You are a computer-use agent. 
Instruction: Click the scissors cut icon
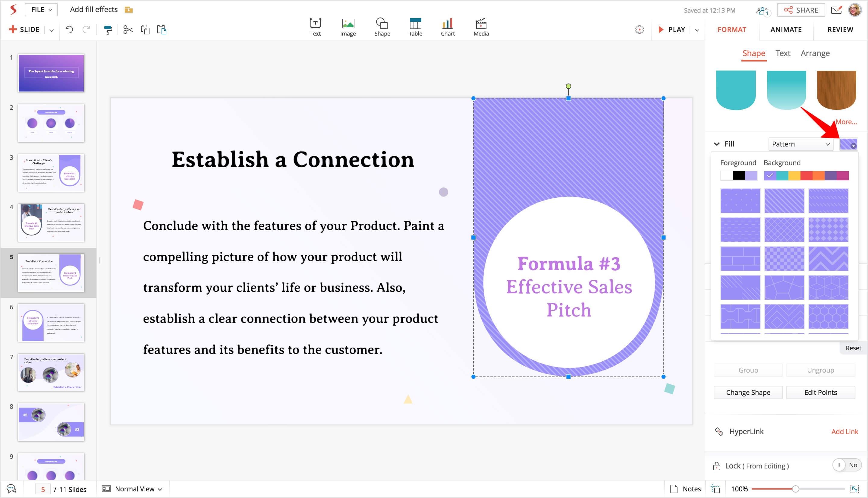click(128, 30)
